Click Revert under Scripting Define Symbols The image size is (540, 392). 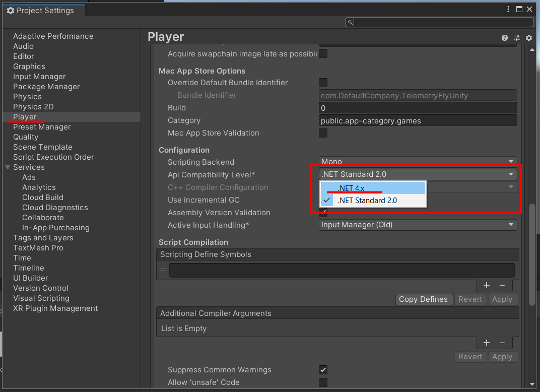(x=470, y=299)
